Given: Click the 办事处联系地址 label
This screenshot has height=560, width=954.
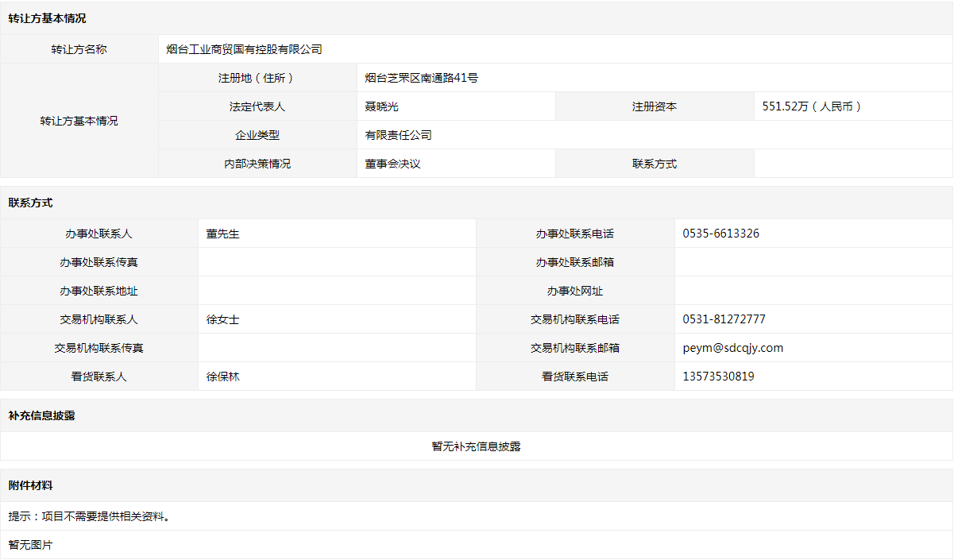Looking at the screenshot, I should [x=99, y=291].
